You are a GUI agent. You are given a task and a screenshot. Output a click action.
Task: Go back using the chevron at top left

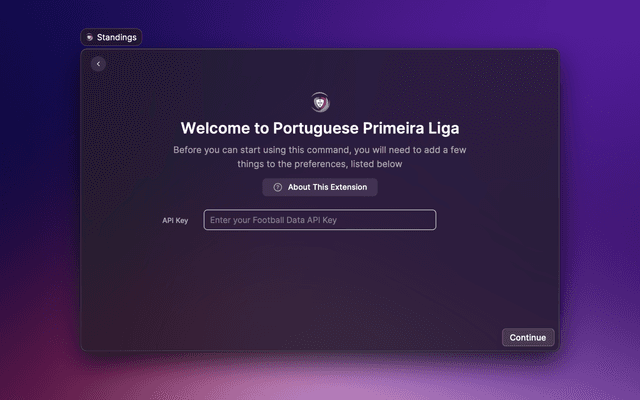tap(98, 64)
